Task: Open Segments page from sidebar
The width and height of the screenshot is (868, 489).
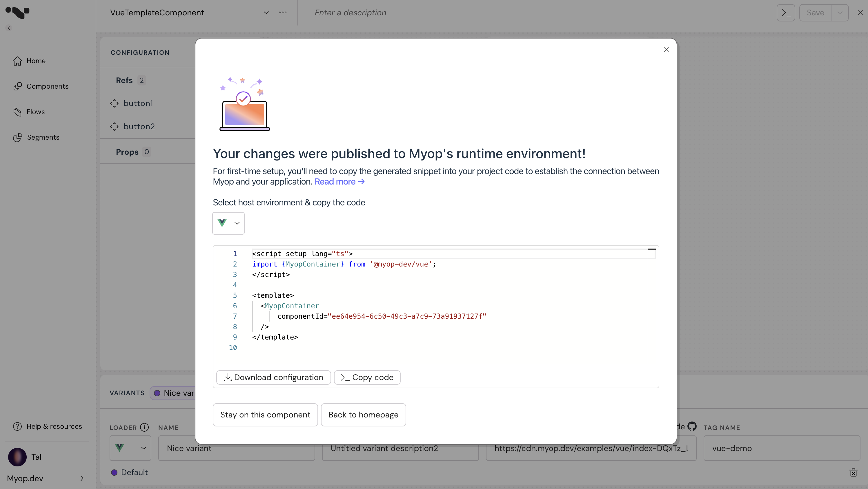Action: [x=37, y=137]
